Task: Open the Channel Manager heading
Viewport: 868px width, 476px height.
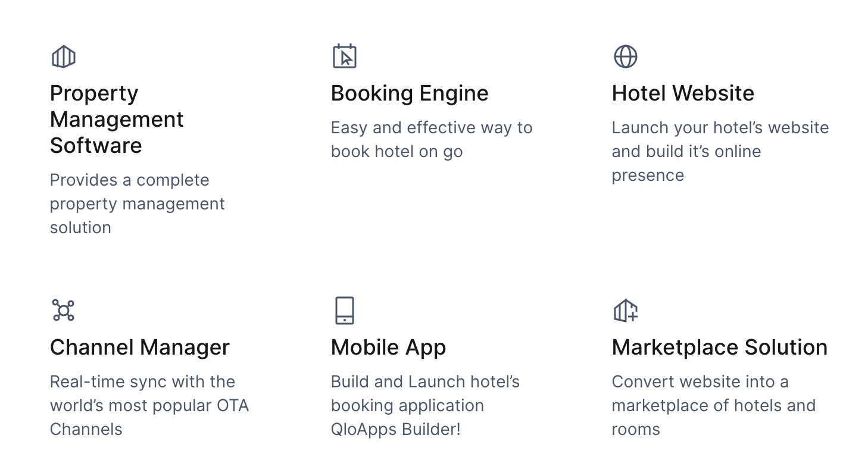Action: point(140,347)
